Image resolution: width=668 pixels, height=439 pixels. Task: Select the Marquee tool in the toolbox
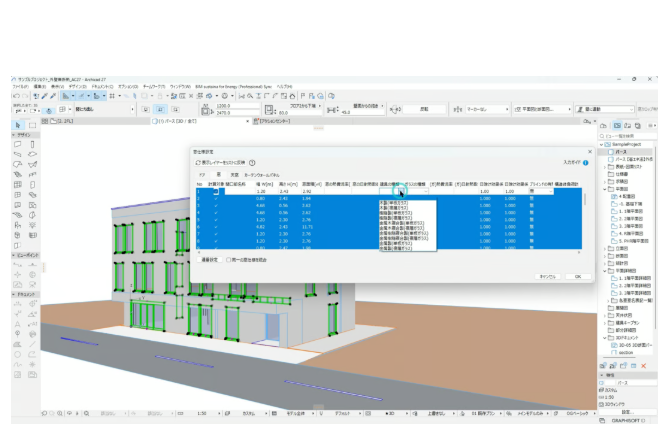tap(32, 124)
